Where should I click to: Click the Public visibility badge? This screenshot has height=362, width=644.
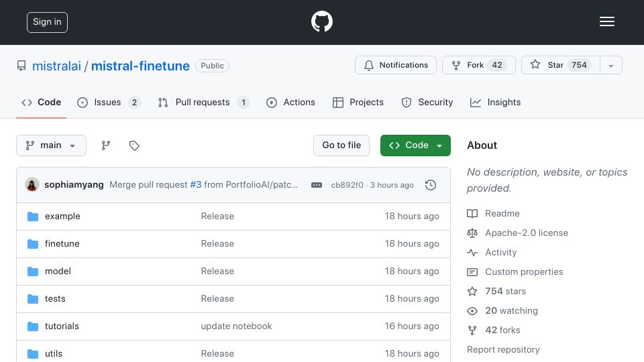[213, 66]
